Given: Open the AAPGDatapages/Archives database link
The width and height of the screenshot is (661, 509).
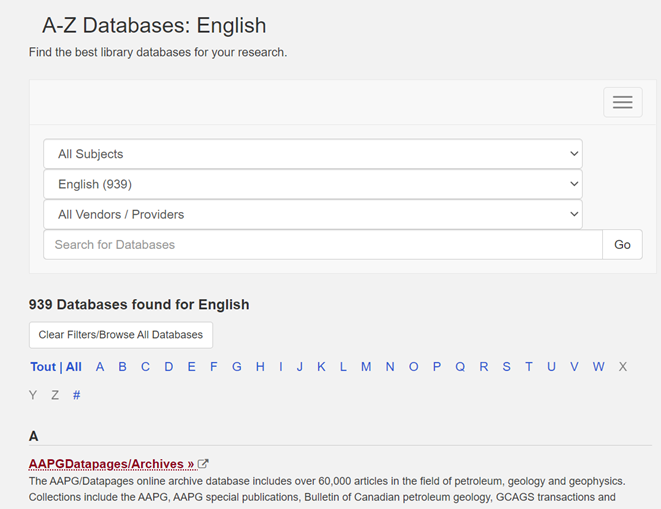Looking at the screenshot, I should pos(111,464).
